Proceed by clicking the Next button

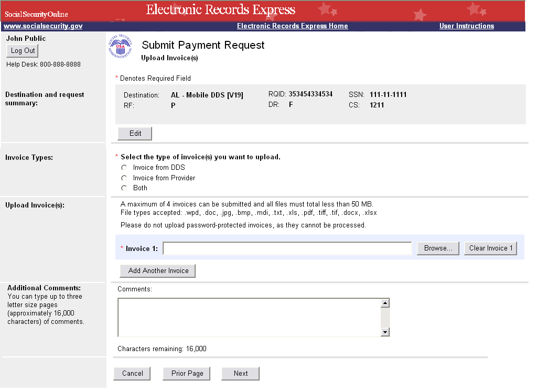click(x=241, y=374)
